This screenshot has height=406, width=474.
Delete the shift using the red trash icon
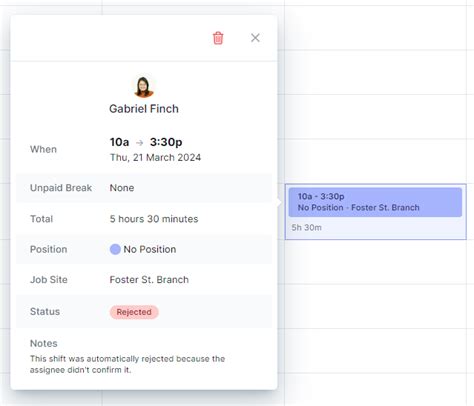218,38
